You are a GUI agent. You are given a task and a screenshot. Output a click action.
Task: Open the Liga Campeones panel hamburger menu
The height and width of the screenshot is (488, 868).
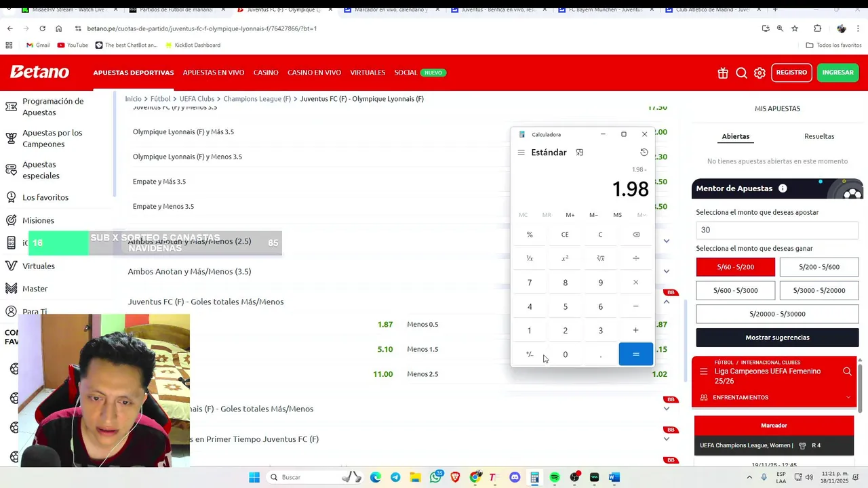click(x=704, y=371)
